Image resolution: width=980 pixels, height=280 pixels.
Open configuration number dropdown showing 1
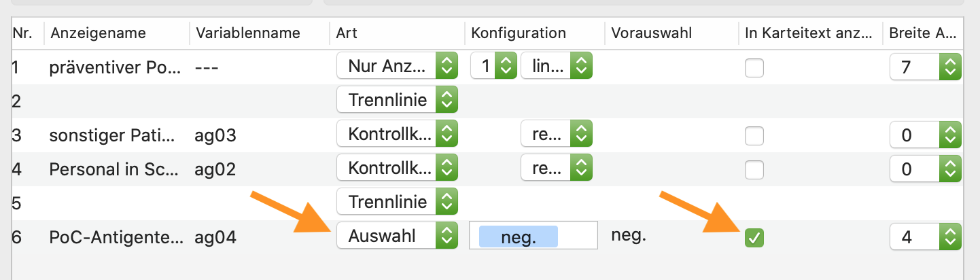pyautogui.click(x=494, y=66)
